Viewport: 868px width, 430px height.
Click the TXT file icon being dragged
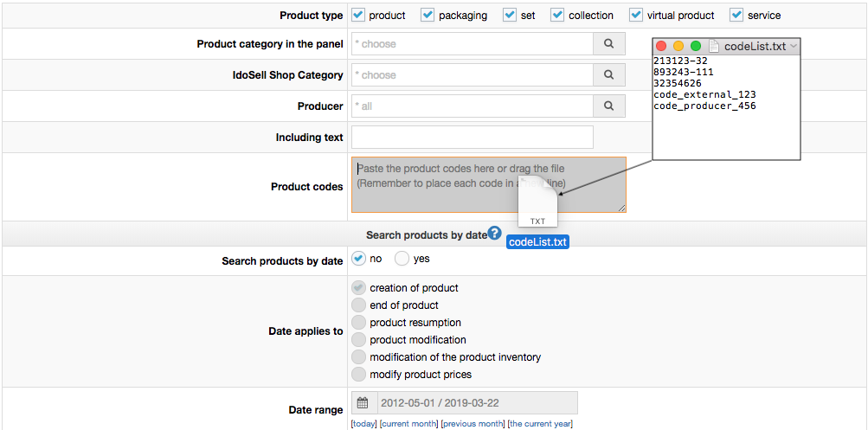[537, 202]
